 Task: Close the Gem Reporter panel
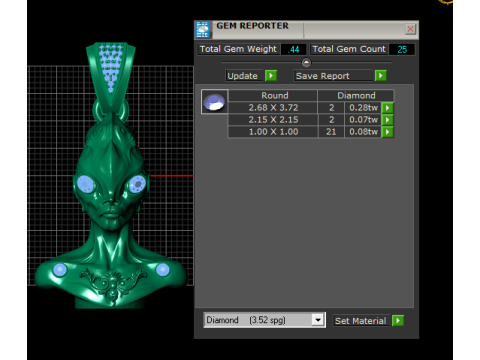410,29
